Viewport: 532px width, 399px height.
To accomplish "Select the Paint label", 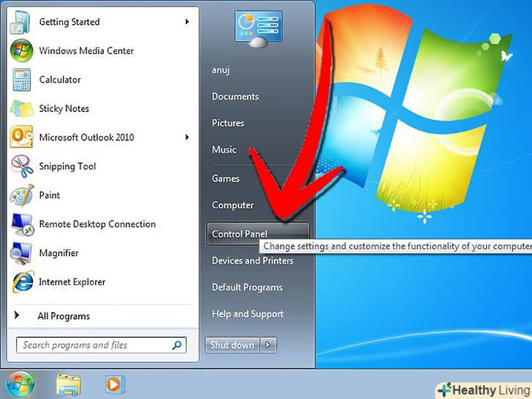I will click(x=49, y=195).
